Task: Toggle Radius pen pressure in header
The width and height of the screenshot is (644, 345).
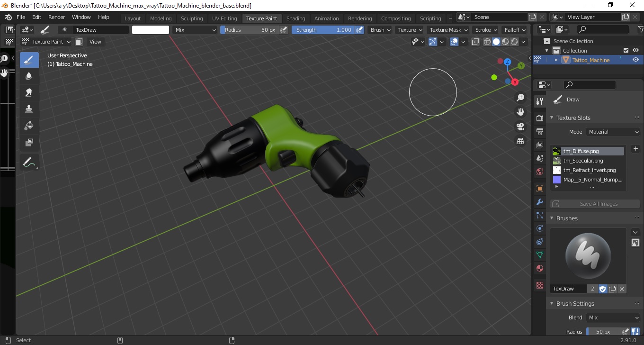Action: point(284,30)
